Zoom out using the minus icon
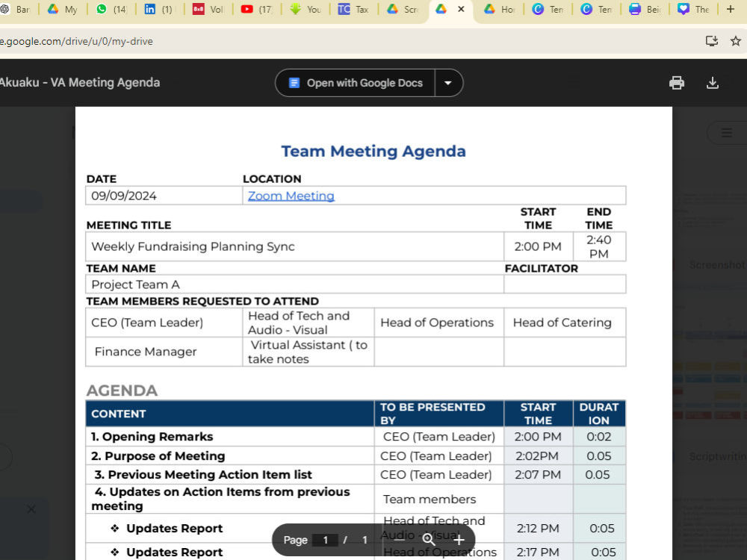This screenshot has height=560, width=747. pyautogui.click(x=399, y=540)
